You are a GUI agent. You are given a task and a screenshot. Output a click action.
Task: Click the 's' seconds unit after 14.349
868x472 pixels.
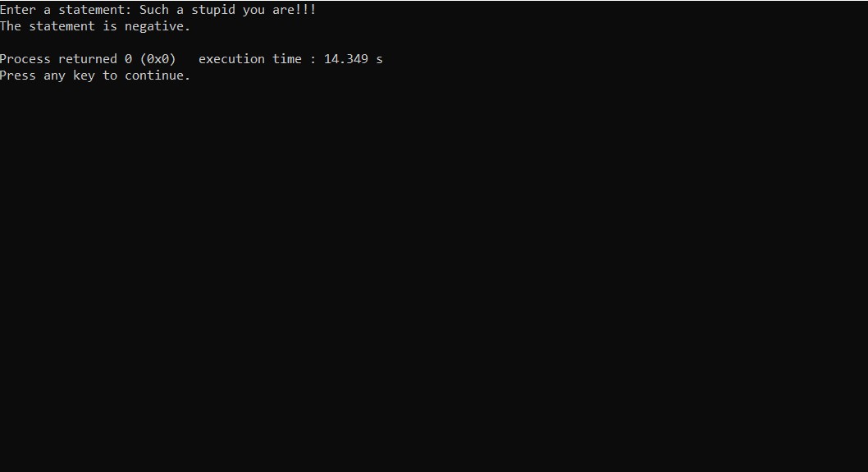(379, 60)
